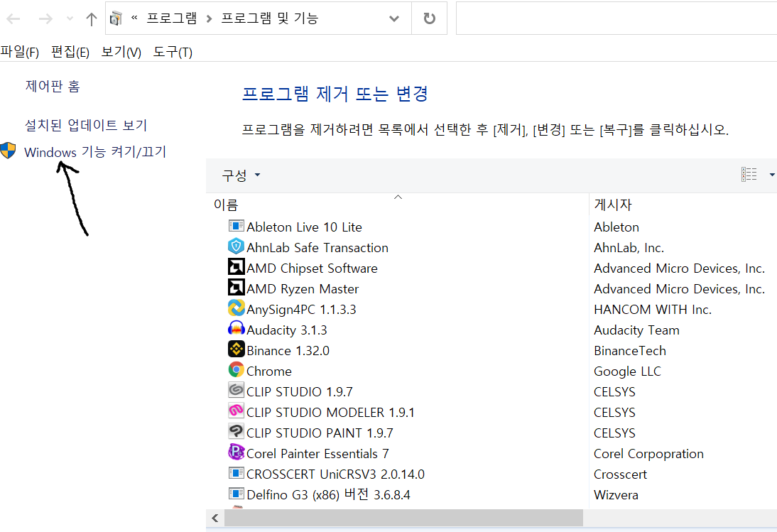Select Delfino G3 (x86) program name
Screen dimensions: 777x532
click(328, 494)
